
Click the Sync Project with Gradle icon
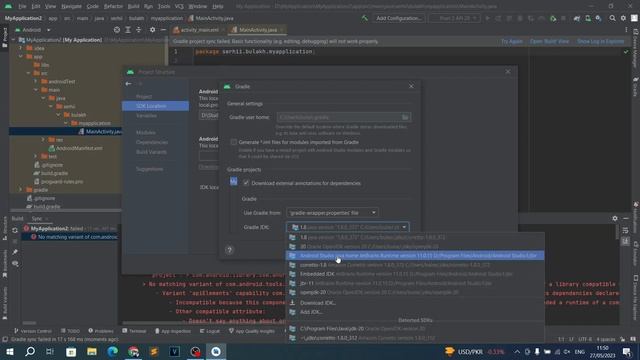click(x=577, y=18)
